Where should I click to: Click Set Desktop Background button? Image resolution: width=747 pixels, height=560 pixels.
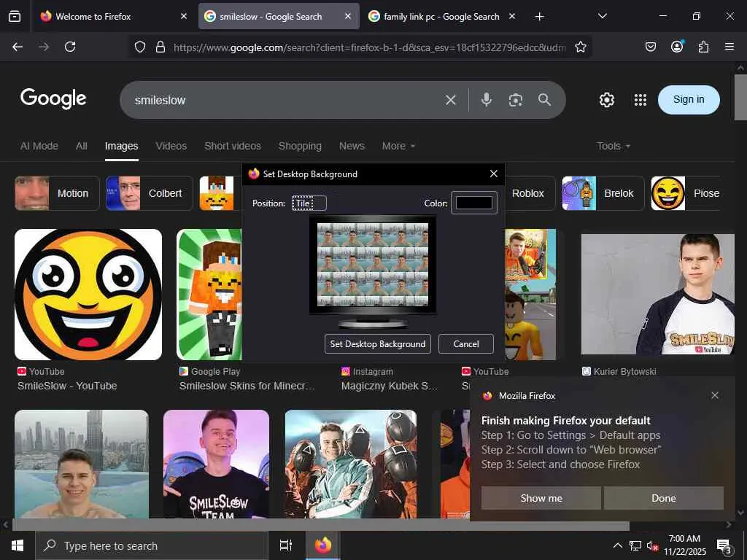378,344
